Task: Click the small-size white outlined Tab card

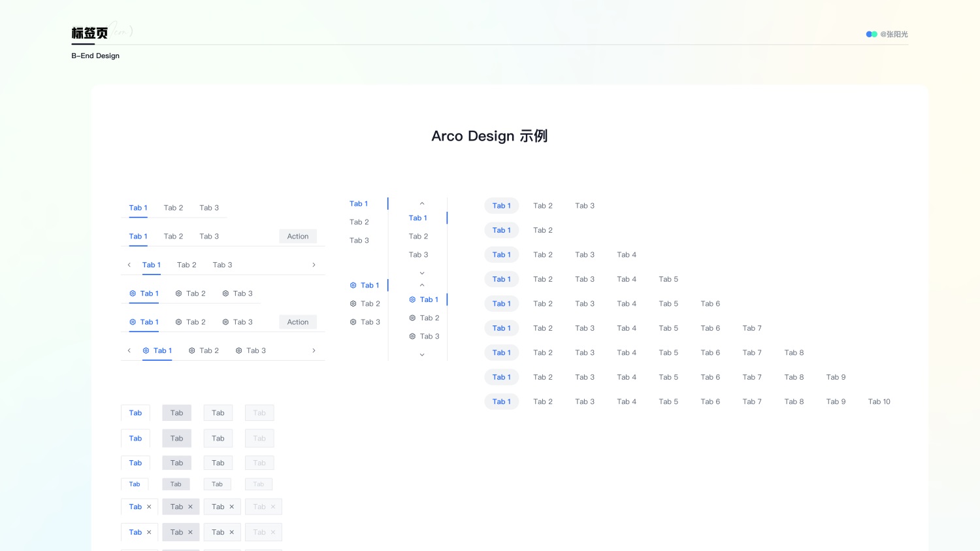Action: (217, 484)
